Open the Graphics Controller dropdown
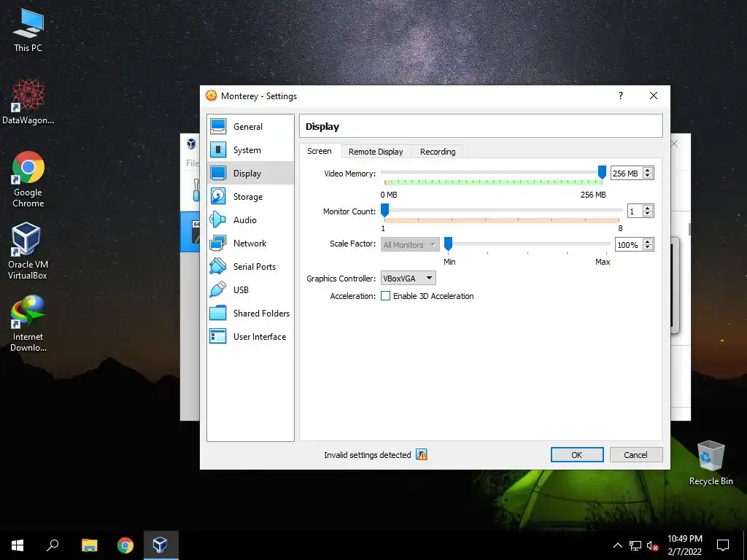The image size is (747, 560). 408,278
